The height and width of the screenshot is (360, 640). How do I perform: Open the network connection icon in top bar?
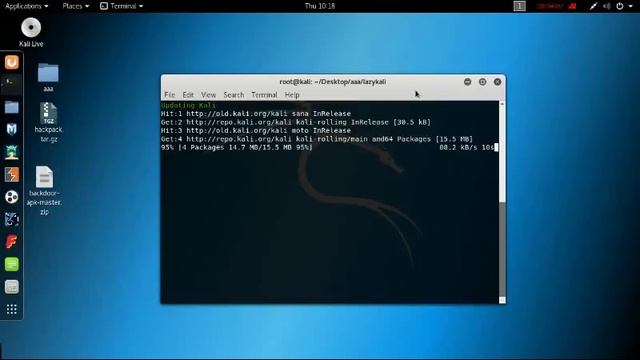tap(593, 6)
